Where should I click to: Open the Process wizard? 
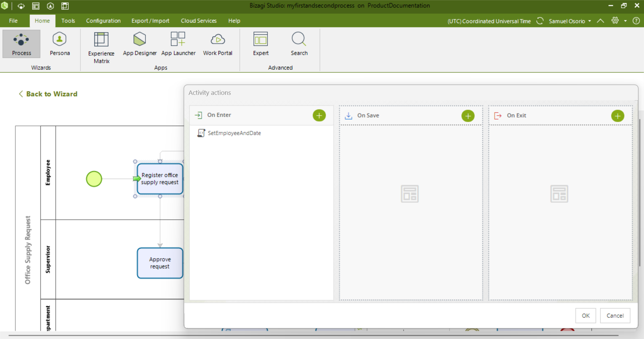click(x=22, y=44)
